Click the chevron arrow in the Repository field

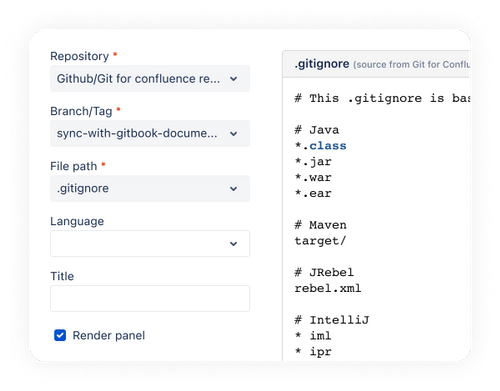pos(233,79)
